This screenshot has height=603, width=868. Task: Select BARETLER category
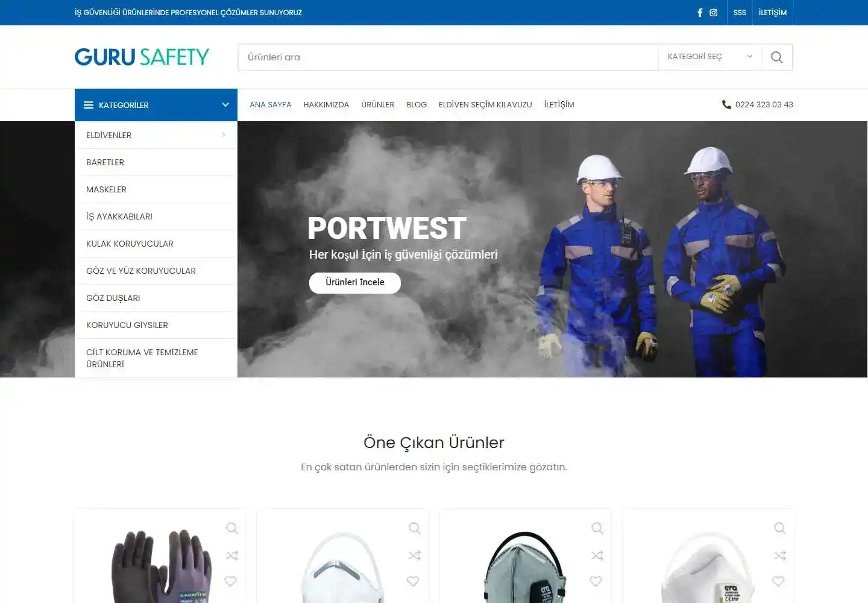click(156, 162)
